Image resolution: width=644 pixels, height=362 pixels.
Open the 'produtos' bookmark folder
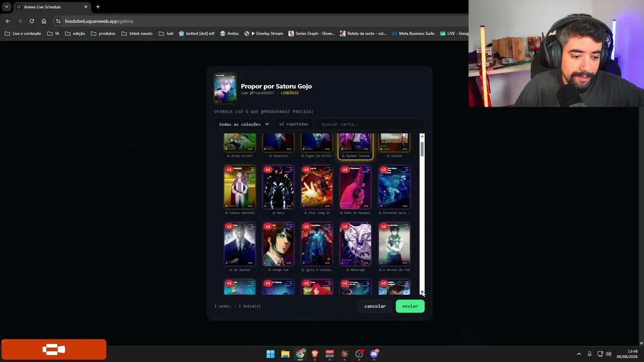(103, 34)
